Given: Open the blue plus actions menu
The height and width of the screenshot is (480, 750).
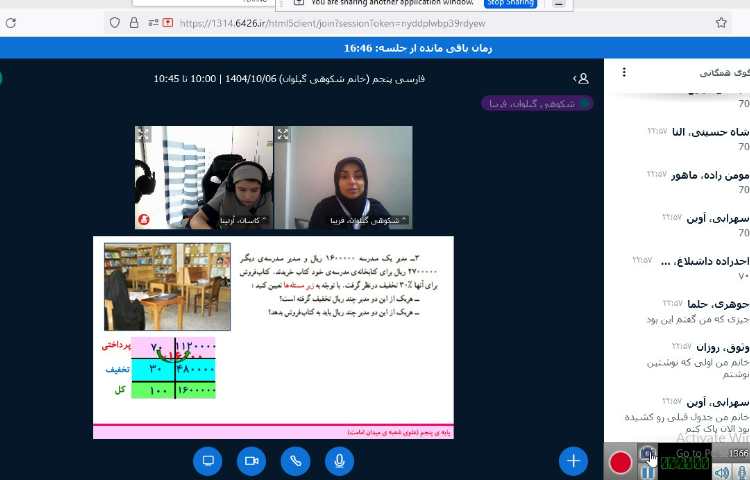Looking at the screenshot, I should [x=574, y=461].
